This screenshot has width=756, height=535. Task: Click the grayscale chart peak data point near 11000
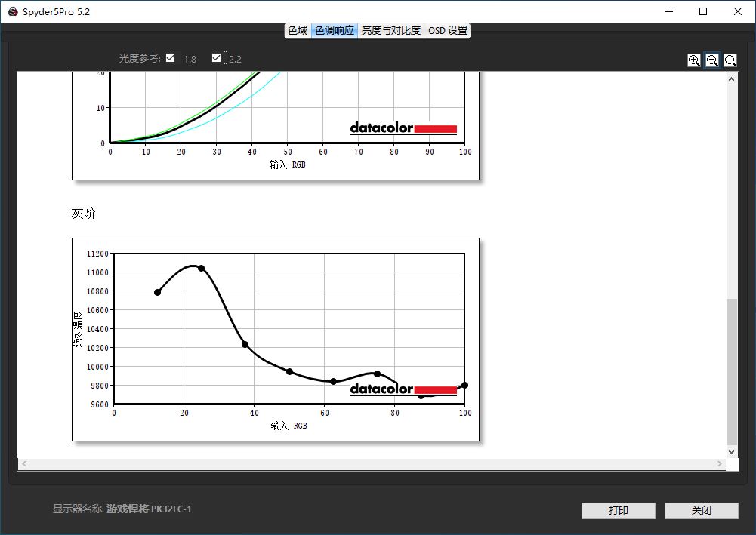tap(201, 269)
